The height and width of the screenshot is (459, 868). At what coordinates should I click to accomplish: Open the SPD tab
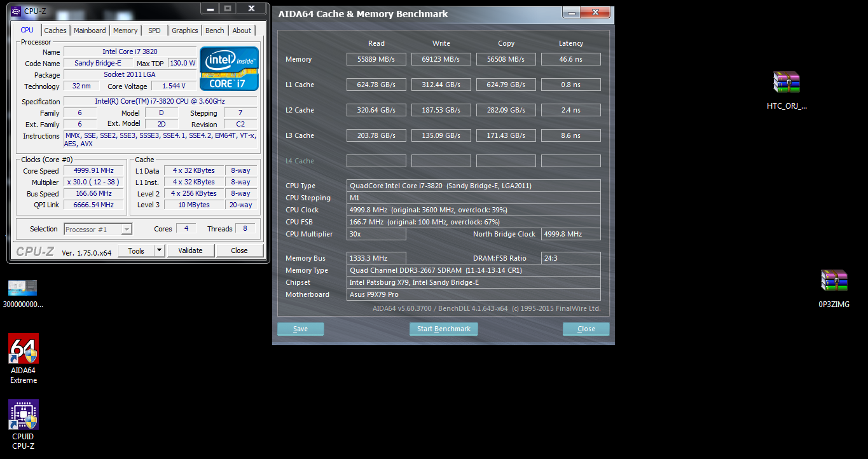pos(155,31)
